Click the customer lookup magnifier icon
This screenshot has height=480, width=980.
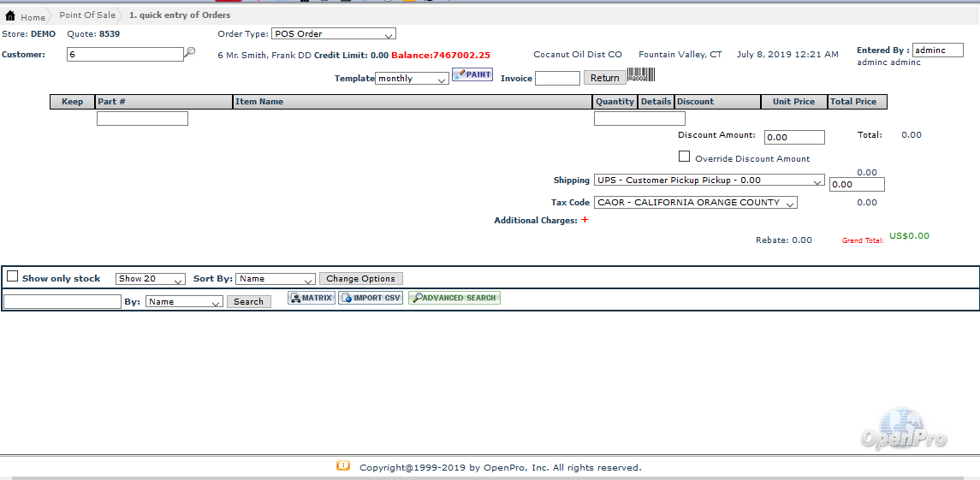pos(190,53)
